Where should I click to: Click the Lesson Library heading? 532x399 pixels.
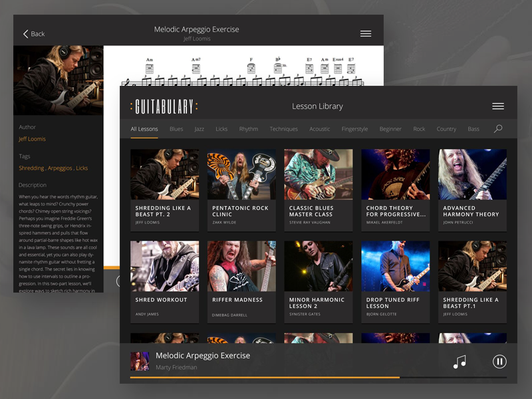pos(318,106)
